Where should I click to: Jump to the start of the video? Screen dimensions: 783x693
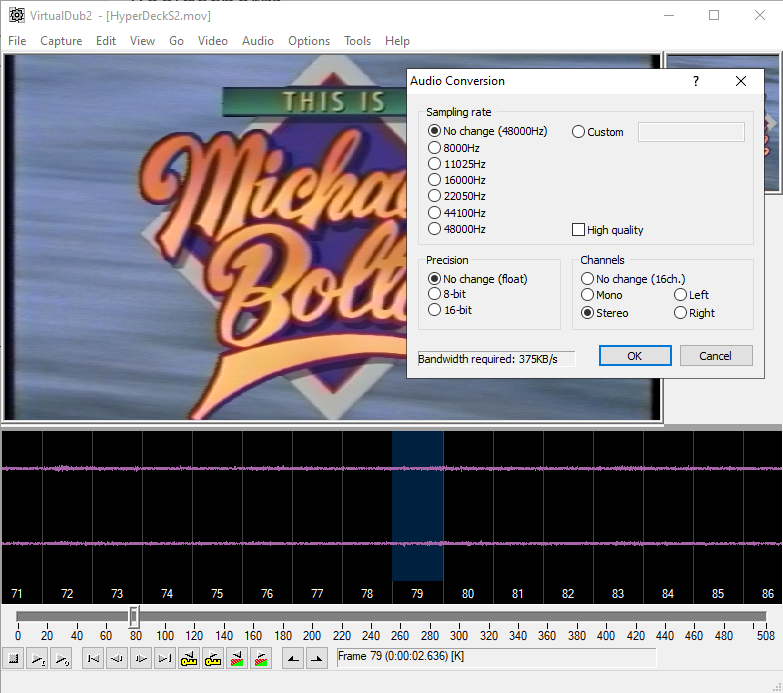93,659
